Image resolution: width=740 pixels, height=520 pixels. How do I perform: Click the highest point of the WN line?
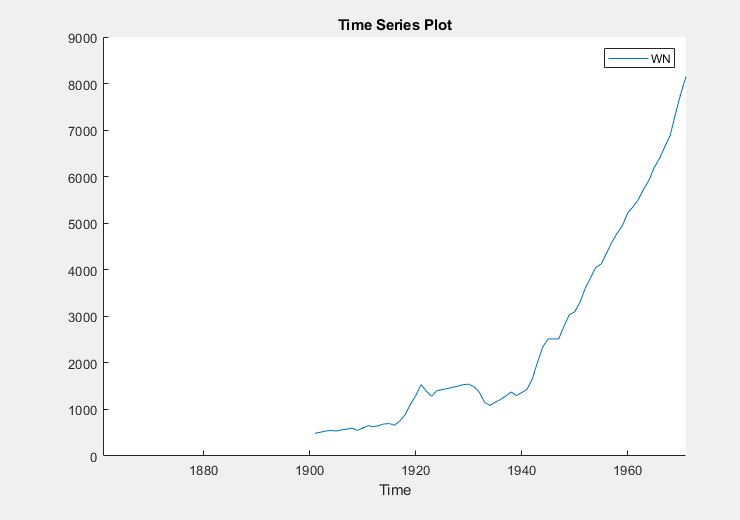click(685, 77)
